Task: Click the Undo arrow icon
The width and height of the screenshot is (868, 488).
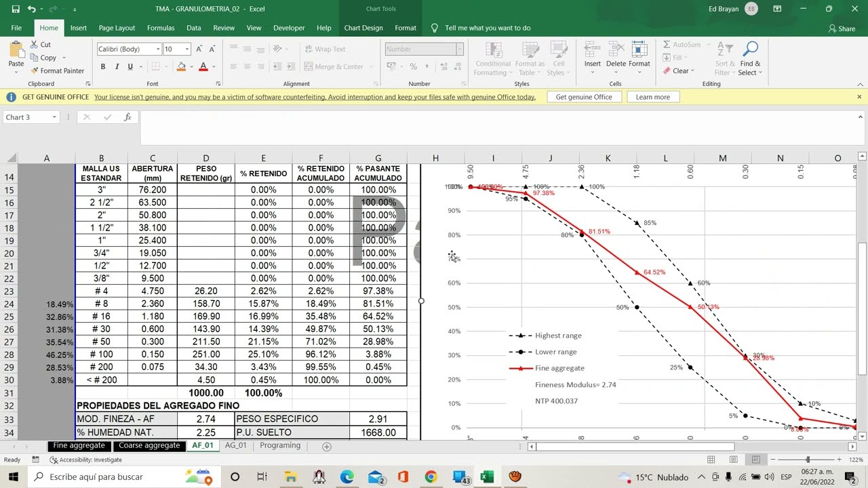Action: click(x=31, y=9)
